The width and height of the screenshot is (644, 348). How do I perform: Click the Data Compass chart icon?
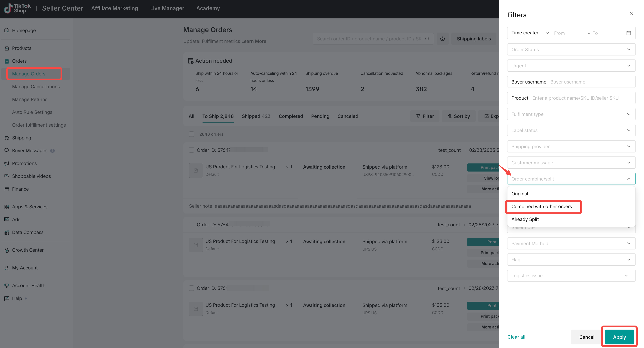pos(7,232)
